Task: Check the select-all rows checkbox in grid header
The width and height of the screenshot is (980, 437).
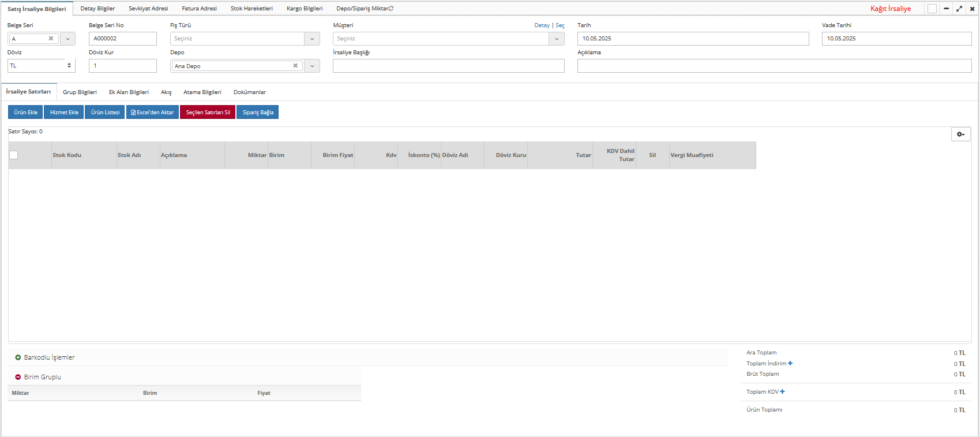Action: 14,155
